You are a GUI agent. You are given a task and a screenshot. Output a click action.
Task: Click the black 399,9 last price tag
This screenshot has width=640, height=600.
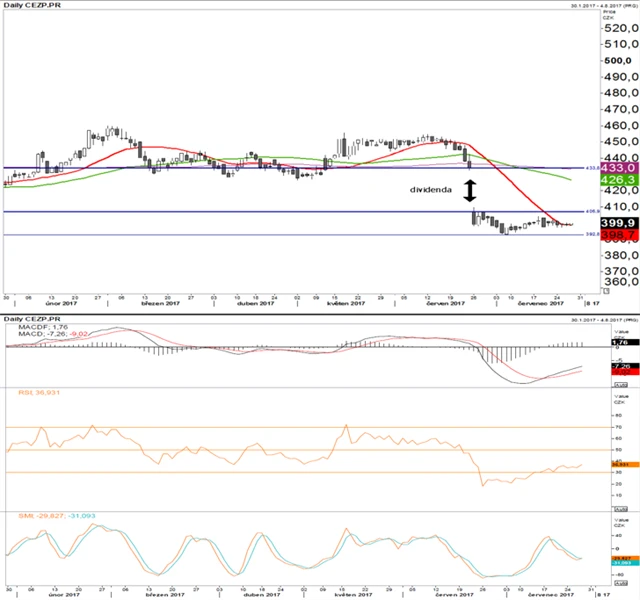tap(619, 222)
